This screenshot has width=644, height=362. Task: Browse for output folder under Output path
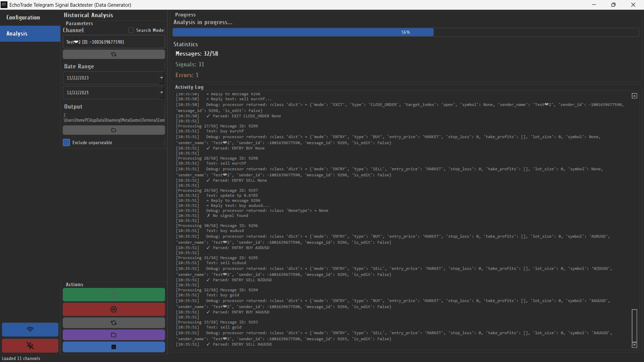click(114, 130)
